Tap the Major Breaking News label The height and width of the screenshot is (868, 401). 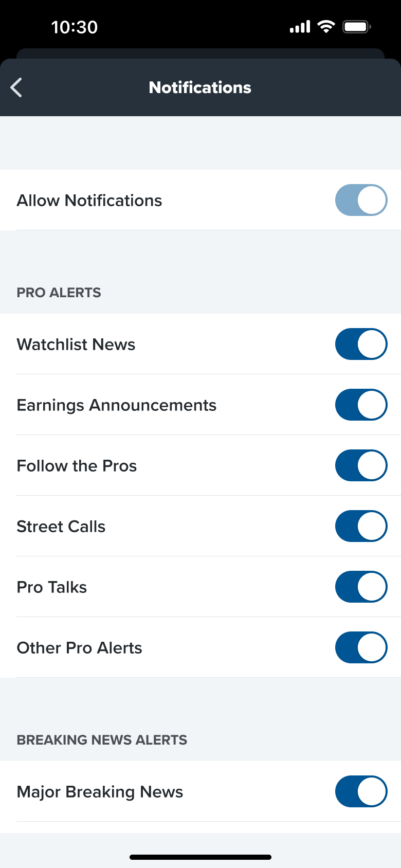pyautogui.click(x=100, y=792)
